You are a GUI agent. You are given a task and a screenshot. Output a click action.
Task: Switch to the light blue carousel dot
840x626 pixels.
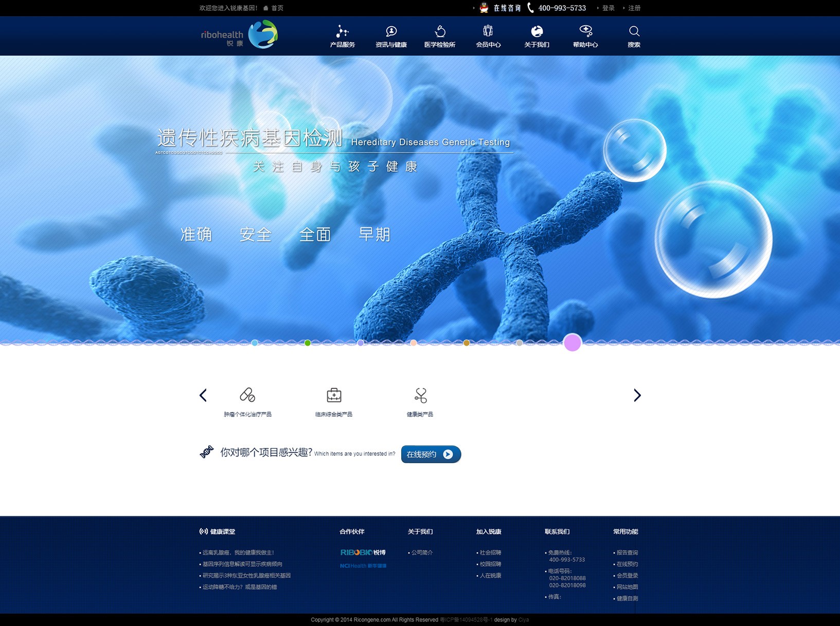coord(255,343)
